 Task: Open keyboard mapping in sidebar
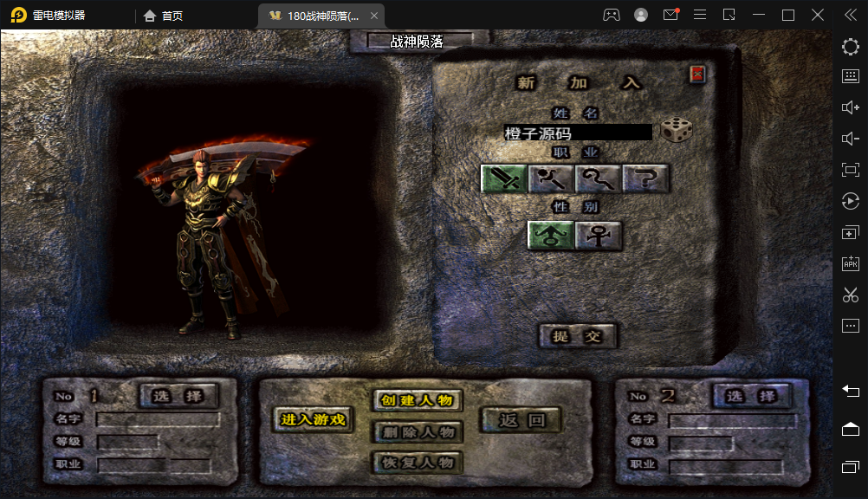[851, 76]
